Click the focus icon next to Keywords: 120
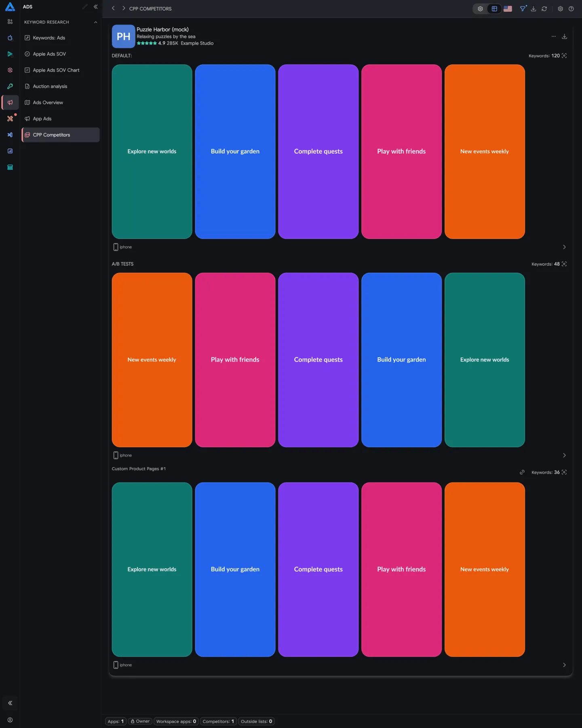This screenshot has height=728, width=582. pos(564,56)
